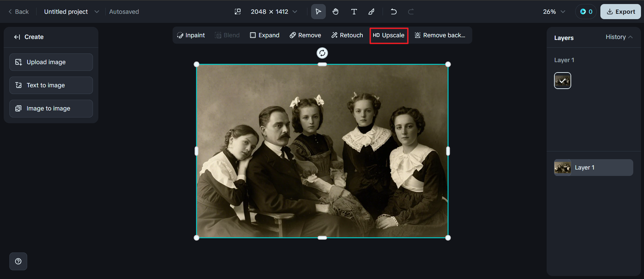The width and height of the screenshot is (644, 279).
Task: Click the rotate handle above the image
Action: (x=322, y=53)
